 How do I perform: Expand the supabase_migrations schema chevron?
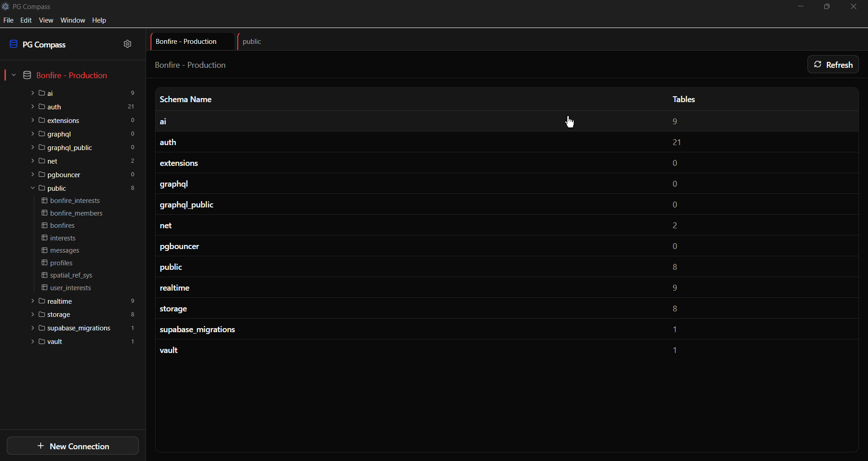click(33, 328)
